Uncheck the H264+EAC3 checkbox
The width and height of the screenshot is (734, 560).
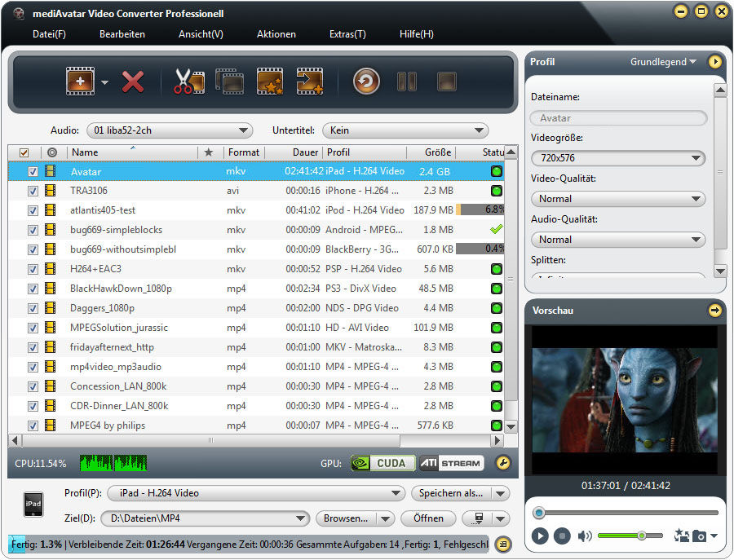[33, 270]
